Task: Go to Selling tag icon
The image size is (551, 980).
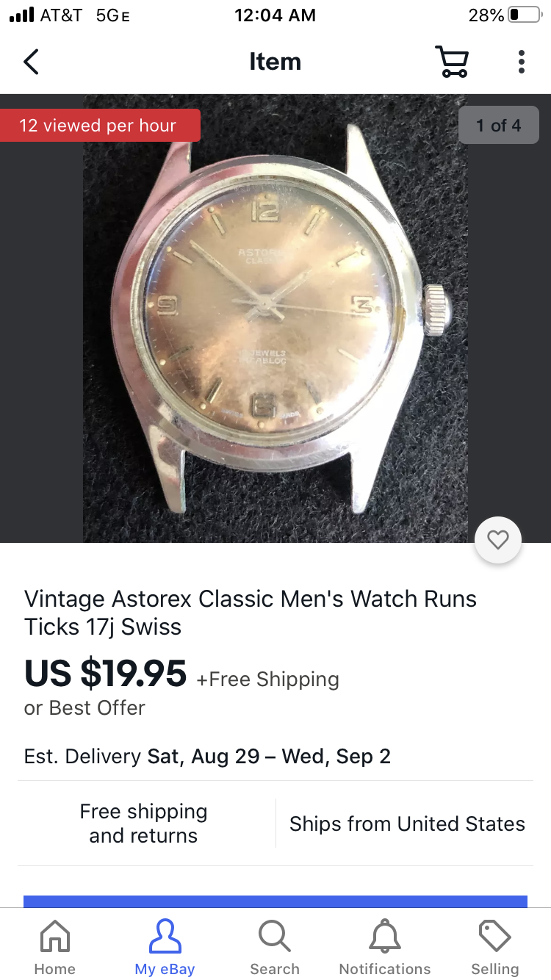Action: pyautogui.click(x=495, y=948)
